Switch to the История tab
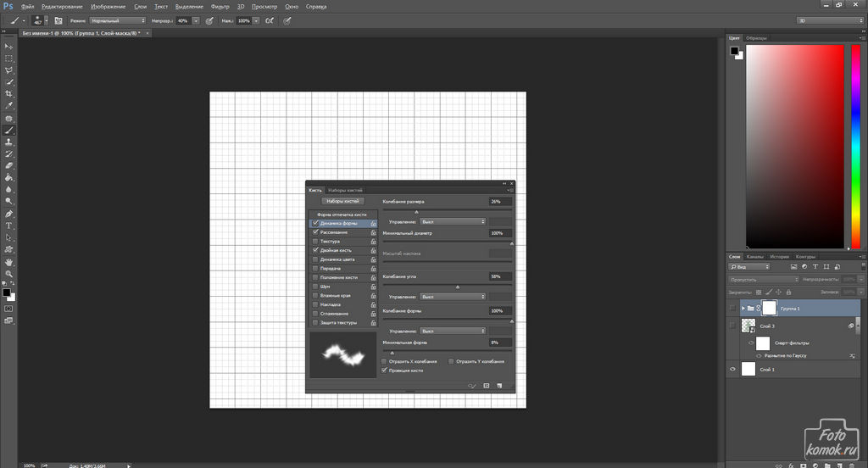 click(x=779, y=256)
